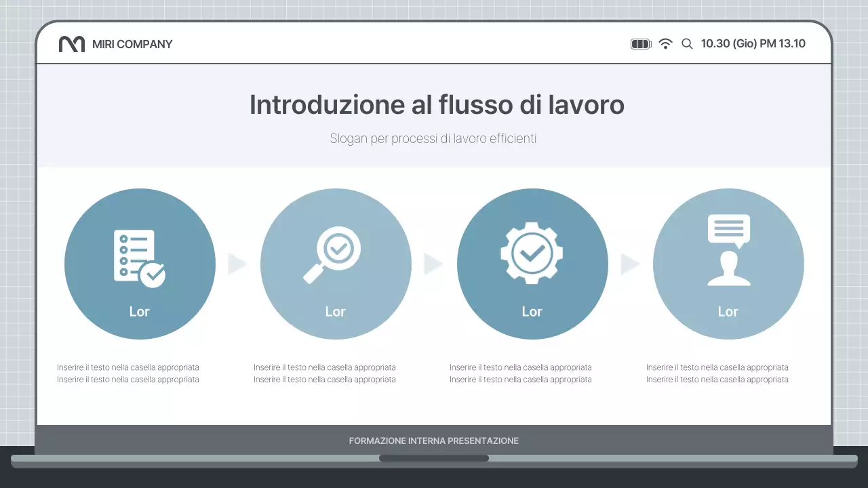
Task: Select the title Introduzione al flusso di lavoro
Action: point(437,104)
